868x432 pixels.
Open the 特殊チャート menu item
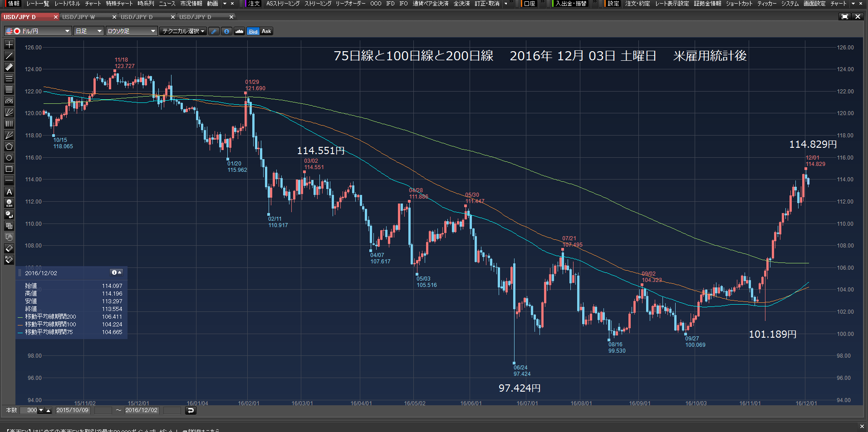[119, 4]
